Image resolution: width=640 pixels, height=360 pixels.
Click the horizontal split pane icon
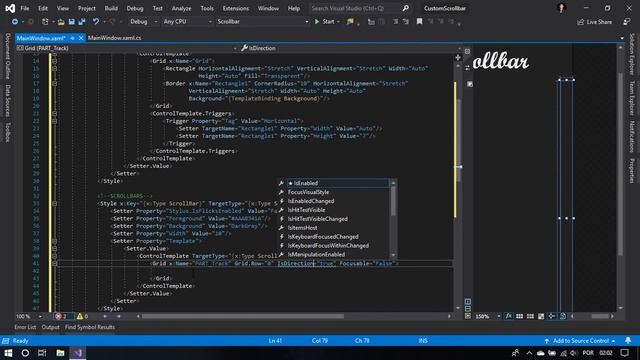coord(468,309)
